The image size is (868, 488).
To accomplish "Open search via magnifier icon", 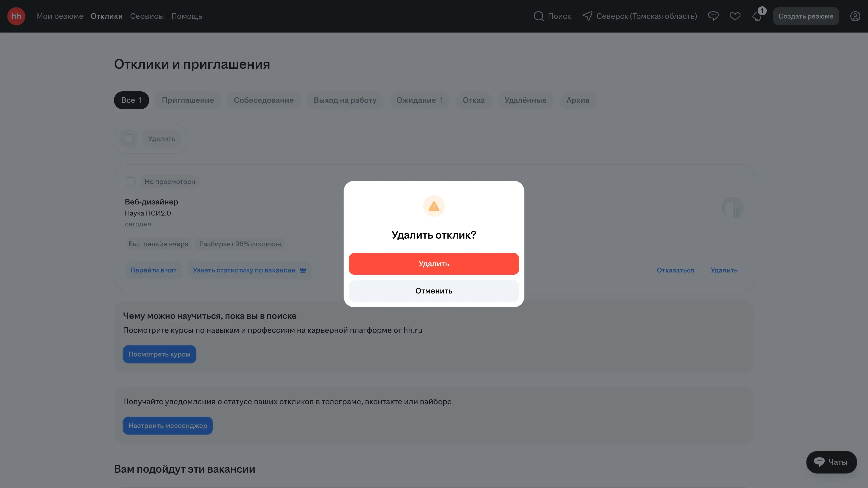I will 538,16.
